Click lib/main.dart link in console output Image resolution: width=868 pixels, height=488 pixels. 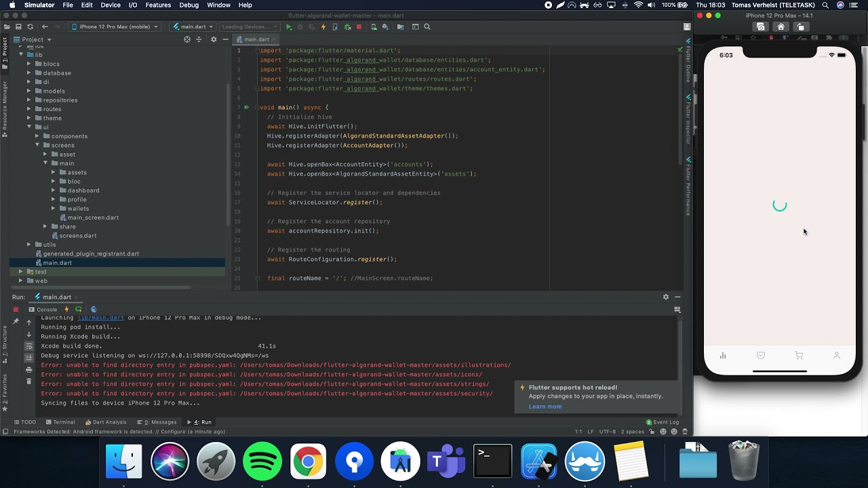pyautogui.click(x=100, y=317)
